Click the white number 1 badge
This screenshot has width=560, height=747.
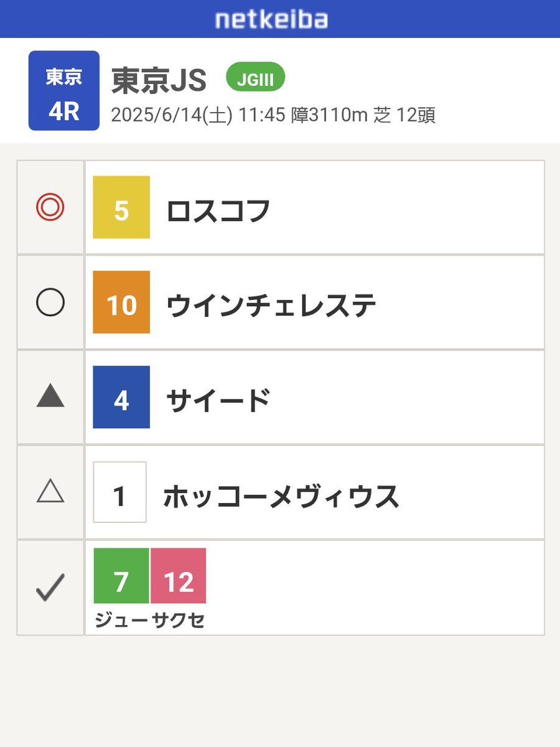(x=120, y=492)
